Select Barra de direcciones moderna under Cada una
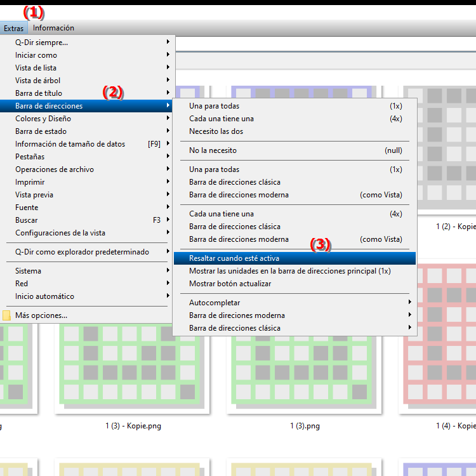This screenshot has height=476, width=476. [294, 239]
